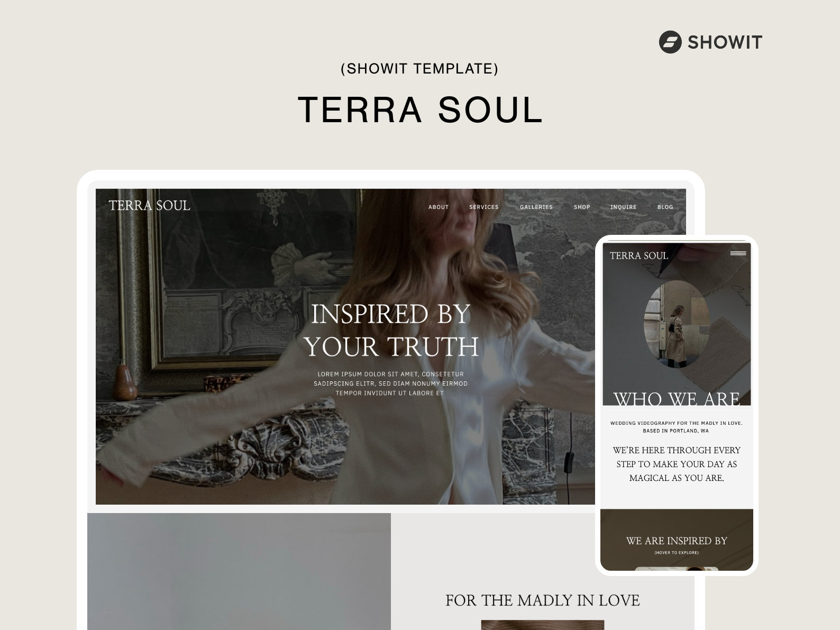840x630 pixels.
Task: Go to the GALLERIES page
Action: click(536, 207)
